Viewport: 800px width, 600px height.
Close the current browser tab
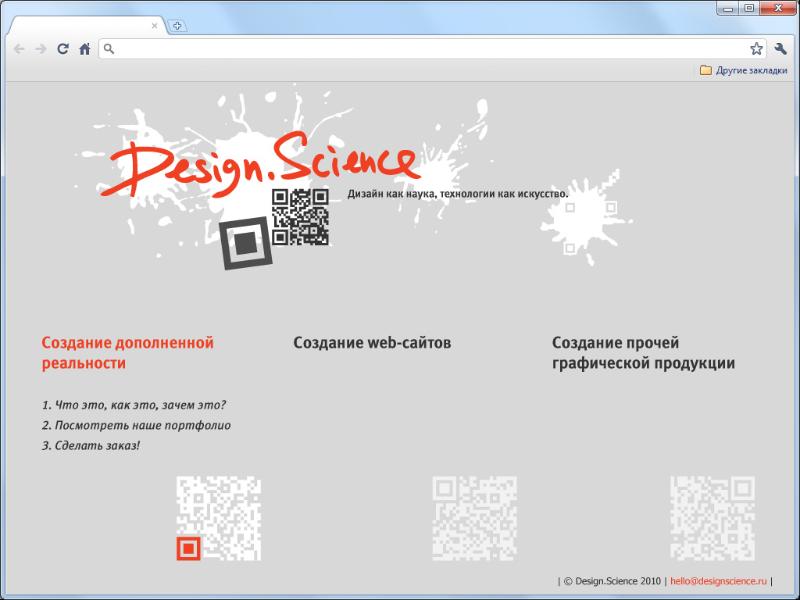pos(155,26)
